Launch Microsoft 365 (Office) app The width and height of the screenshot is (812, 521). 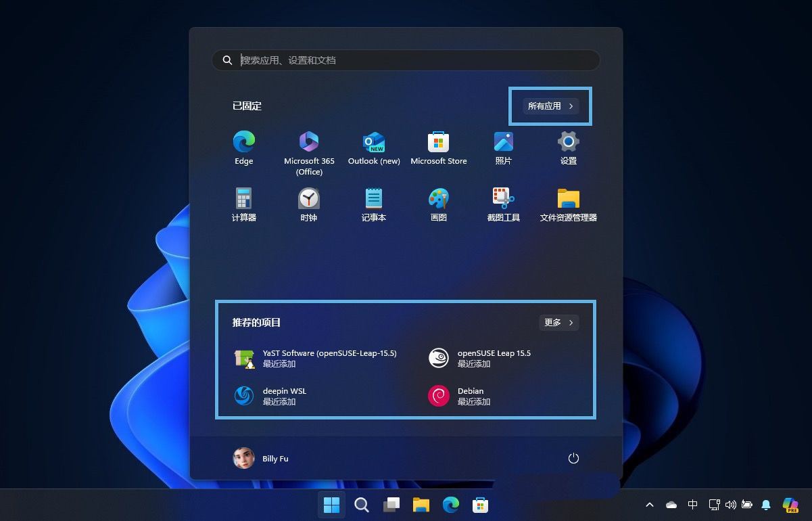coord(309,148)
